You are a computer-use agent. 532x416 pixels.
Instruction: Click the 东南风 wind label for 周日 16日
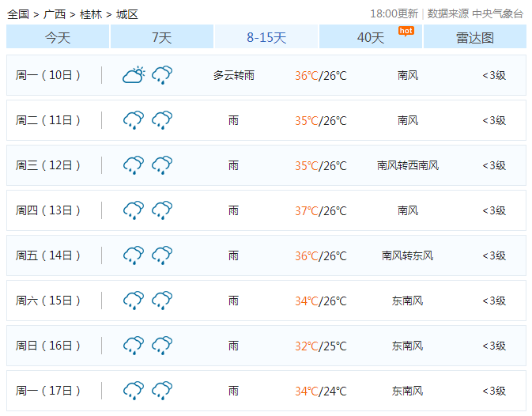[x=408, y=346]
